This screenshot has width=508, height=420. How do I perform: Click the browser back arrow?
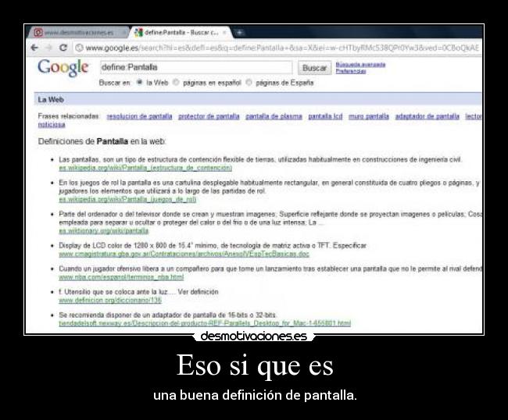pos(34,48)
